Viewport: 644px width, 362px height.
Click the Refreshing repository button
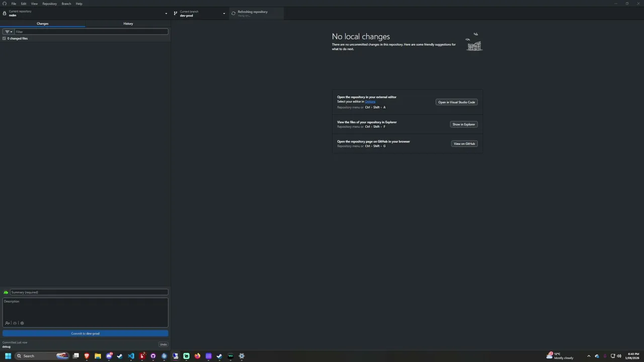point(256,13)
